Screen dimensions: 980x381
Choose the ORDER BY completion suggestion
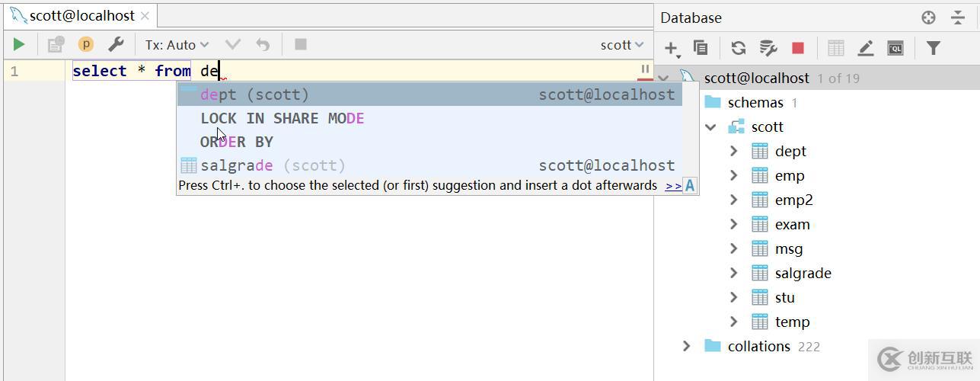pyautogui.click(x=430, y=142)
